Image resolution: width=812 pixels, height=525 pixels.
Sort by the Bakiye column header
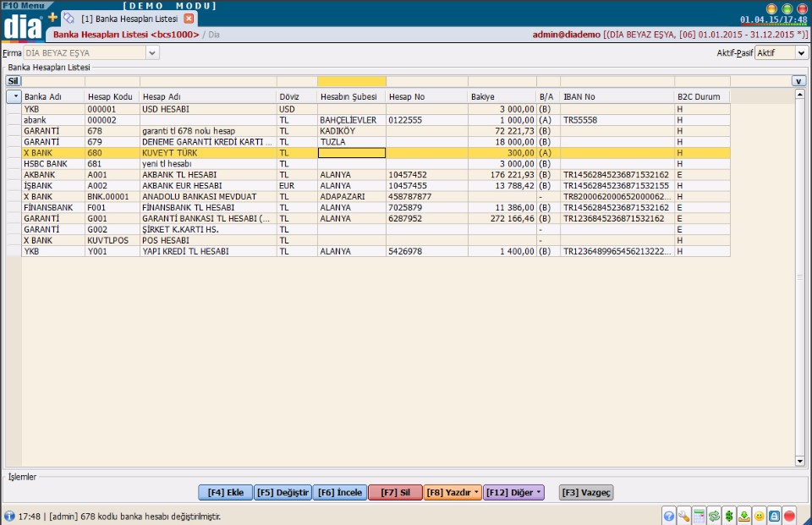[502, 97]
